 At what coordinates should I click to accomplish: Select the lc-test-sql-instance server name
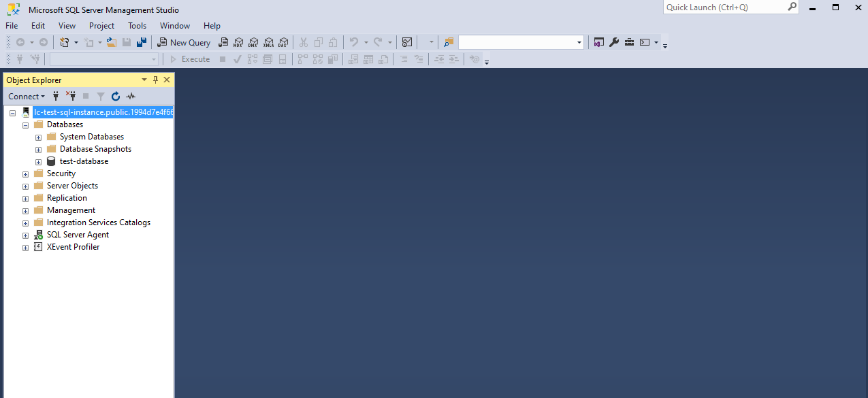(x=103, y=112)
